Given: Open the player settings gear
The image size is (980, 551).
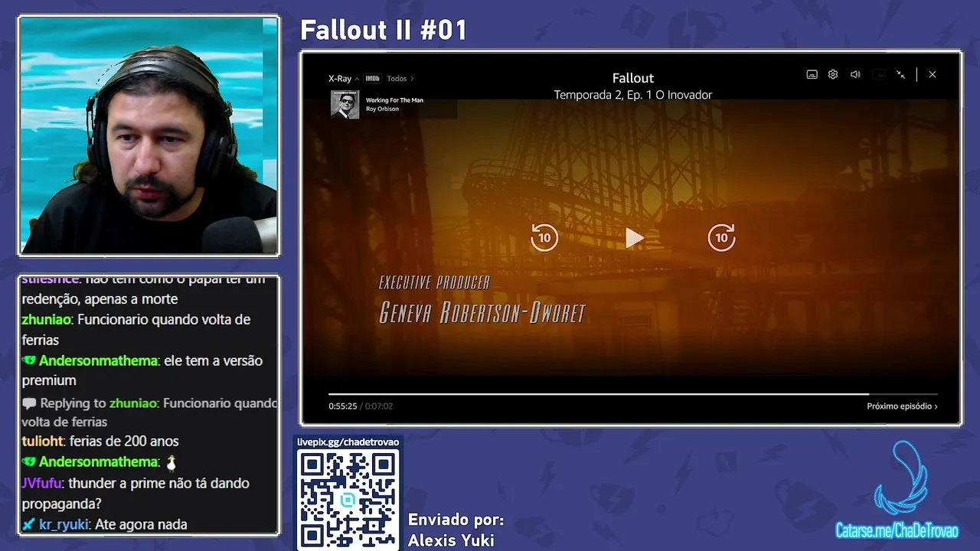Looking at the screenshot, I should [833, 74].
